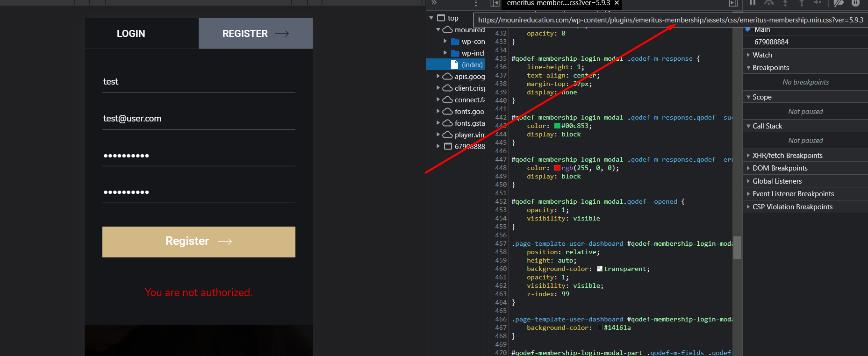Click the green #00c853 color swatch
This screenshot has height=356, width=868.
click(x=557, y=126)
